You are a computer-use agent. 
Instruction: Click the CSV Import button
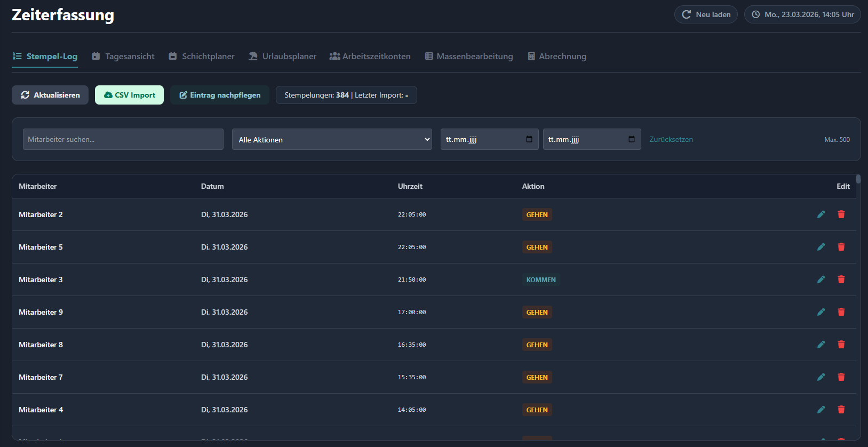click(129, 95)
